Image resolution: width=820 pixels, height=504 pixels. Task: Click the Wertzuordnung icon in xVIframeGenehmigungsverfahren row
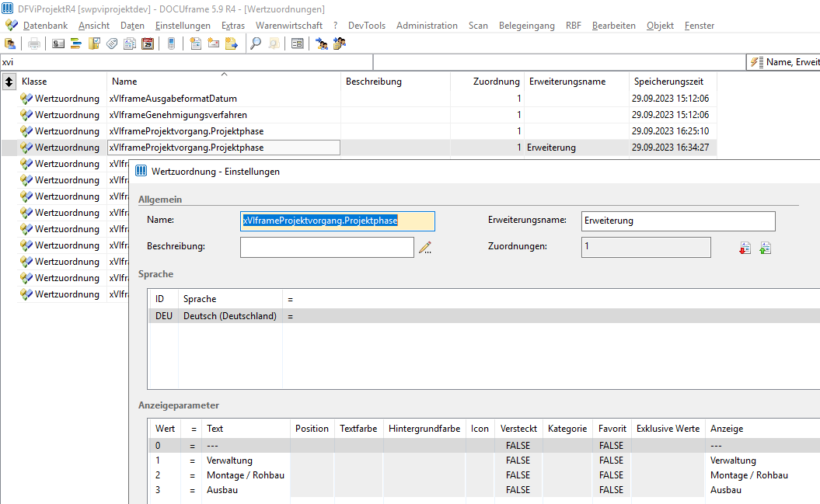click(x=26, y=115)
